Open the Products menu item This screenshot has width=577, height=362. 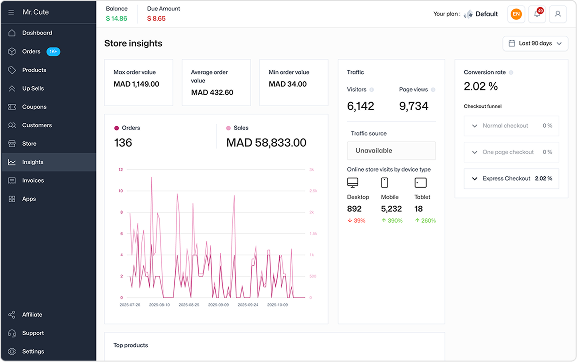point(48,70)
